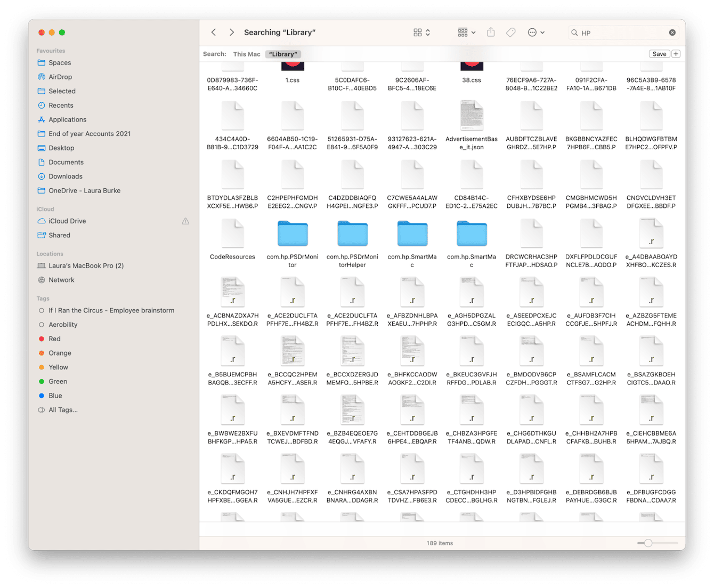
Task: Open the Tags icon in the toolbar
Action: coord(510,32)
